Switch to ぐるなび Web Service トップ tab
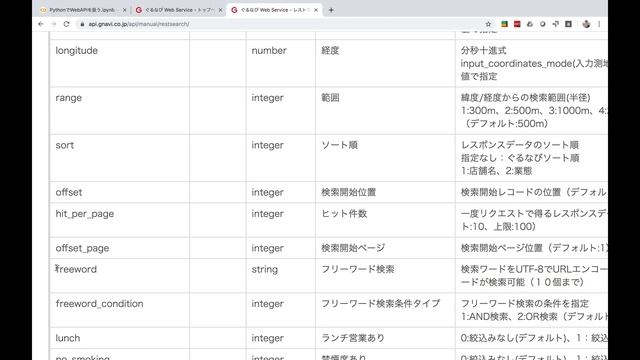Image resolution: width=640 pixels, height=360 pixels. (x=179, y=10)
